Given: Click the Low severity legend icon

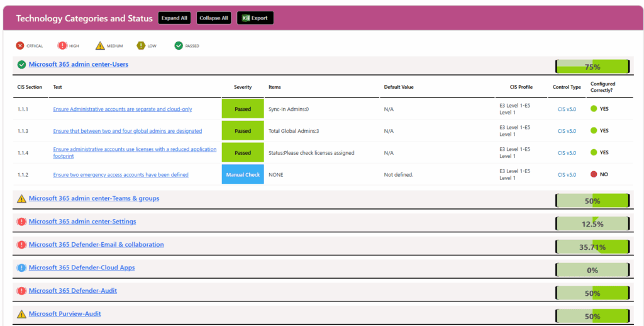Looking at the screenshot, I should pyautogui.click(x=141, y=46).
